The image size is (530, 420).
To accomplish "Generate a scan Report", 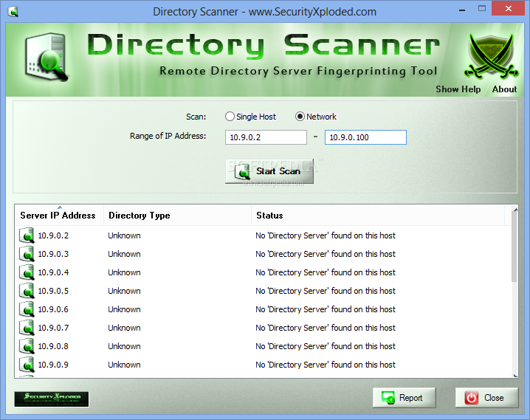I will 405,398.
